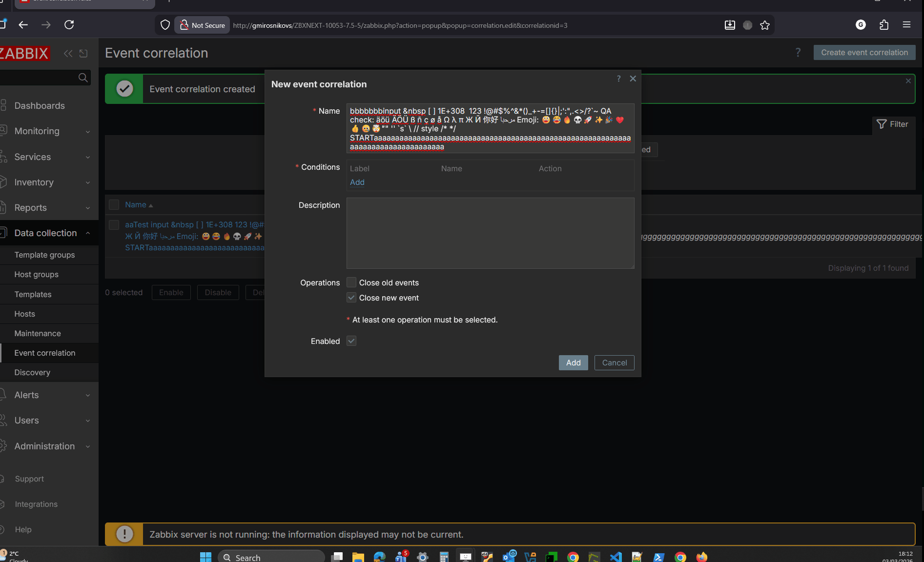This screenshot has height=562, width=924.
Task: Bookmark this page with star icon
Action: click(765, 25)
